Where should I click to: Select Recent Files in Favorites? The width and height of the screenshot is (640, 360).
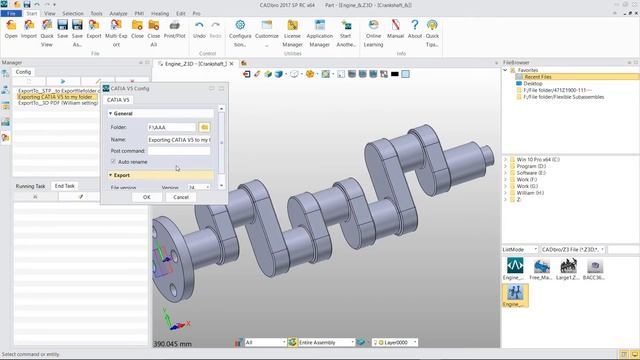538,77
